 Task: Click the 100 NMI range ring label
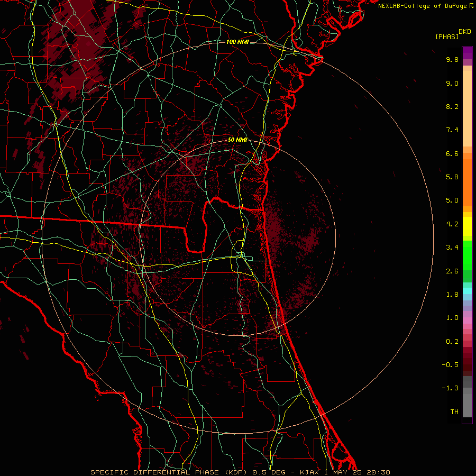click(x=237, y=42)
